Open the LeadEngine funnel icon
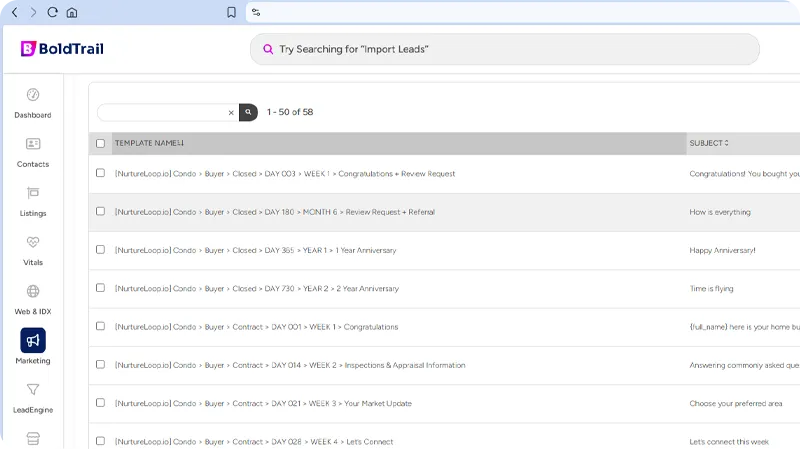800x450 pixels. tap(33, 390)
